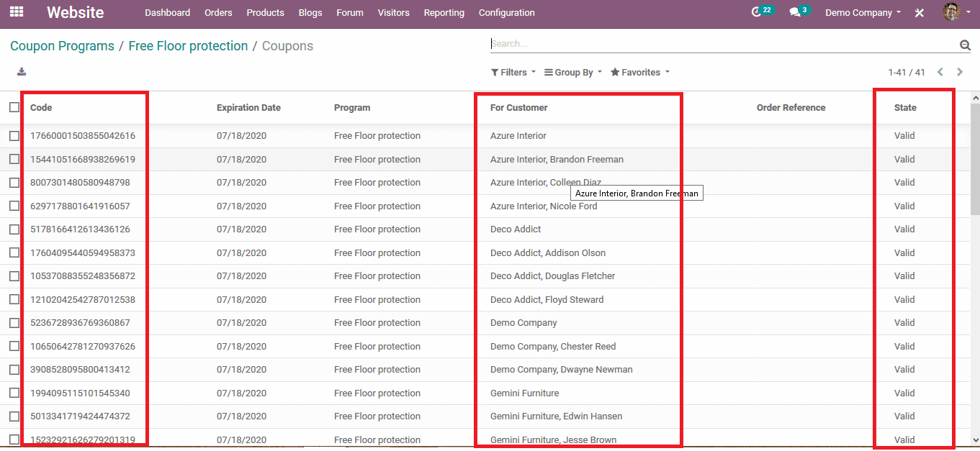Click the 1-41 / 41 pager counter

pyautogui.click(x=907, y=72)
